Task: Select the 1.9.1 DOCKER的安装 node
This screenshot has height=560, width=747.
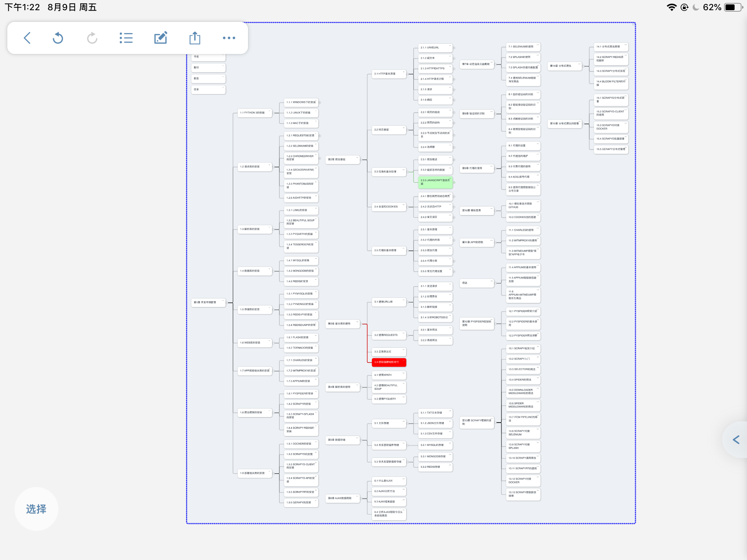Action: tap(301, 444)
